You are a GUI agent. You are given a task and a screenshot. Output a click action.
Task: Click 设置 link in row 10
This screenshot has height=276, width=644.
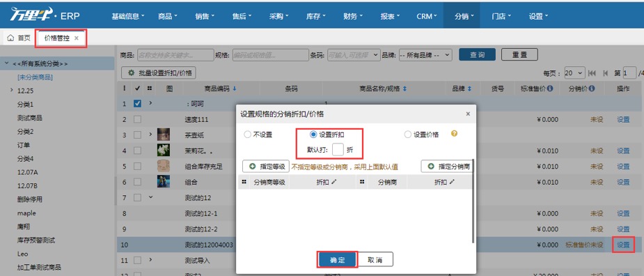(623, 245)
